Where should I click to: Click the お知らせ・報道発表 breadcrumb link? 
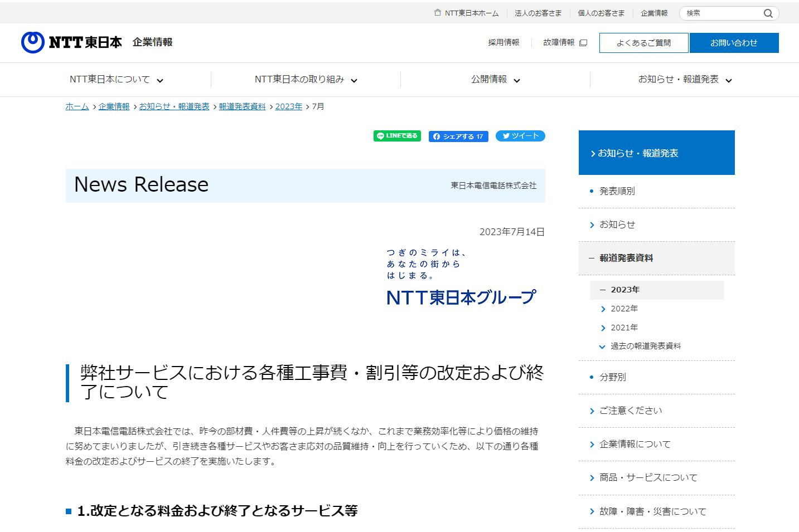point(174,106)
